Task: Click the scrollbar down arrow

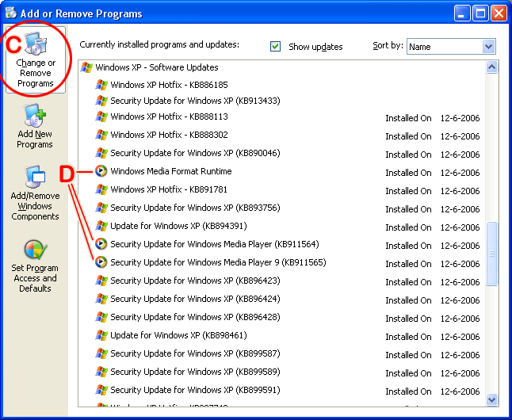Action: pos(491,399)
